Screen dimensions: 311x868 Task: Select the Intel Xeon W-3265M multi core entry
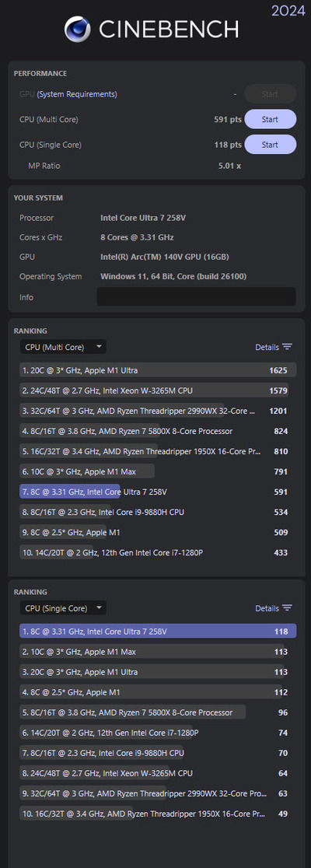point(159,390)
